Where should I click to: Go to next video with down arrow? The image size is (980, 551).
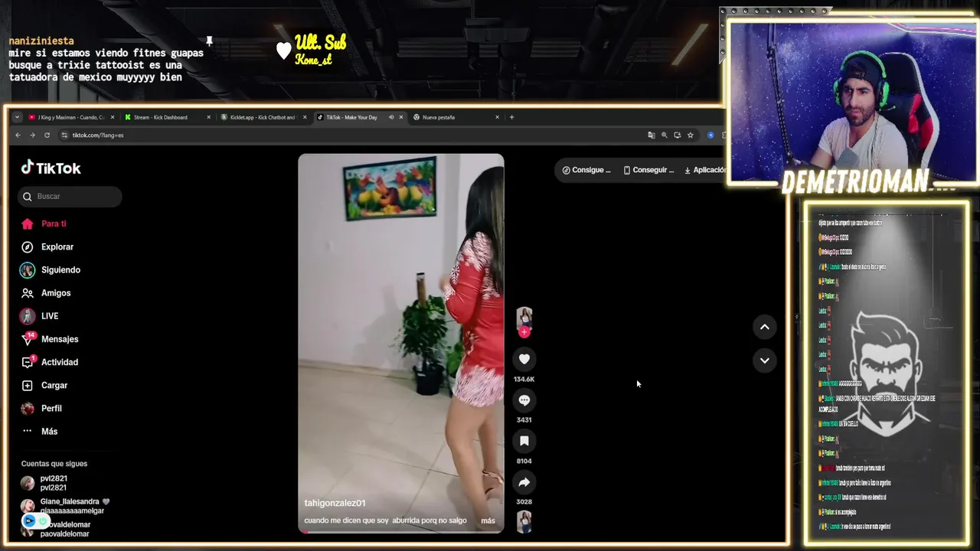764,360
